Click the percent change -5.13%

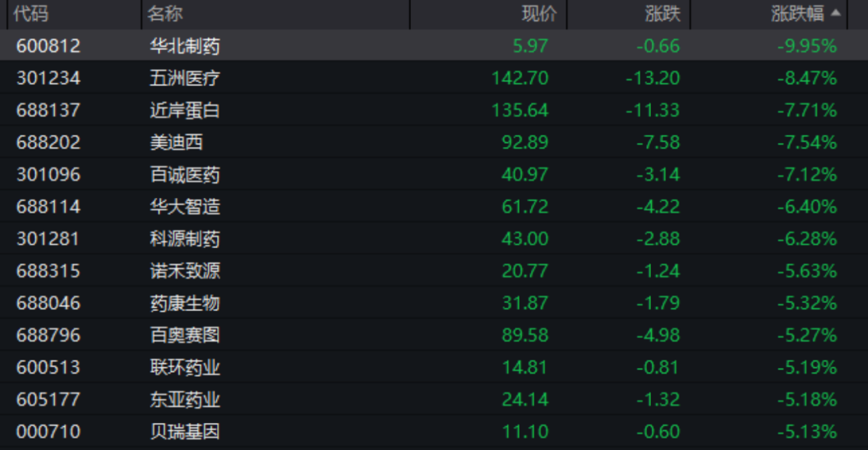807,430
